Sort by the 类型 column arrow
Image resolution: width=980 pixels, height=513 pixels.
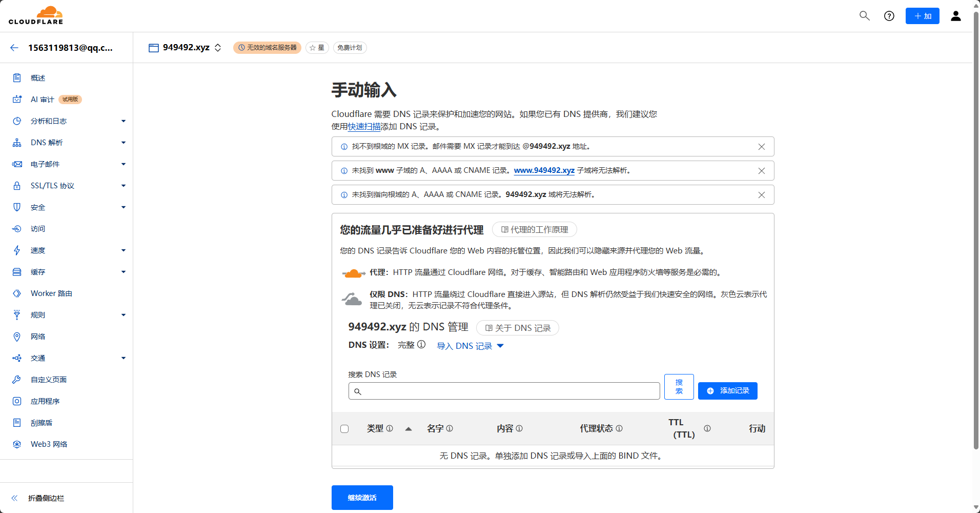409,429
